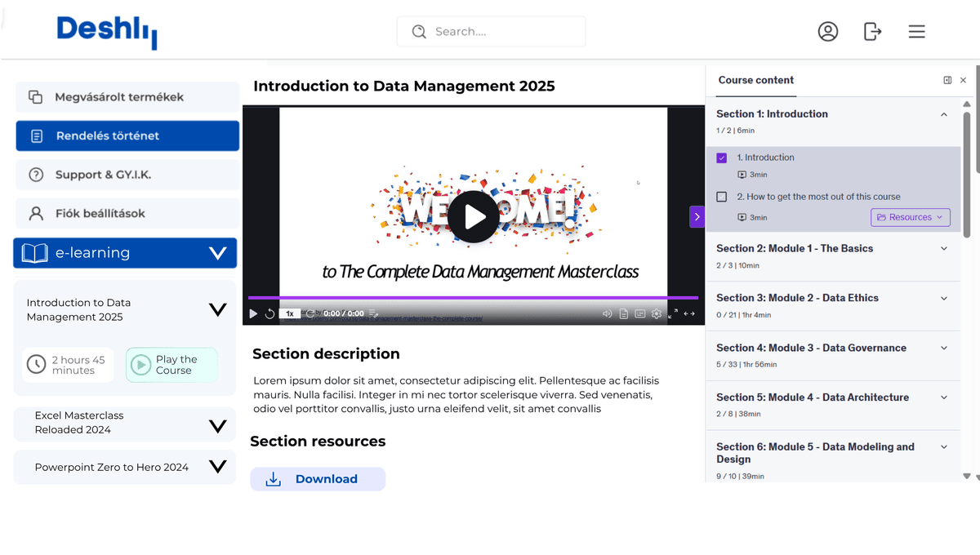Toggle video captions icon
980x555 pixels.
click(x=640, y=313)
